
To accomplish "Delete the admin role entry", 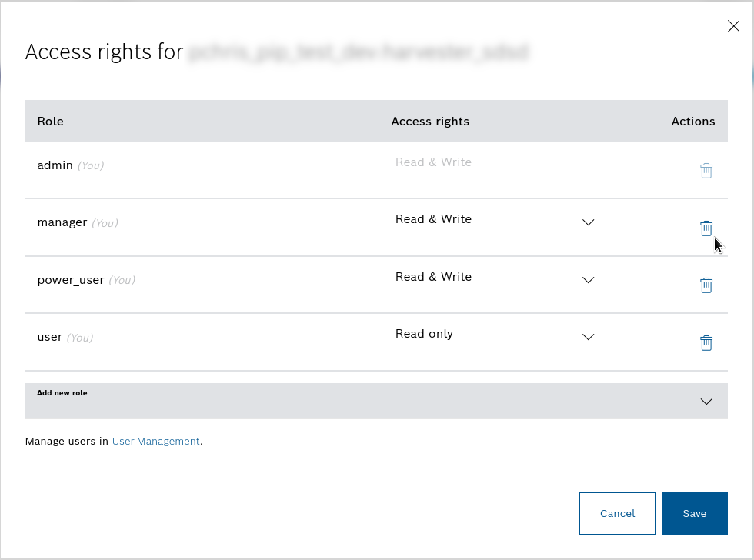I will pyautogui.click(x=706, y=171).
